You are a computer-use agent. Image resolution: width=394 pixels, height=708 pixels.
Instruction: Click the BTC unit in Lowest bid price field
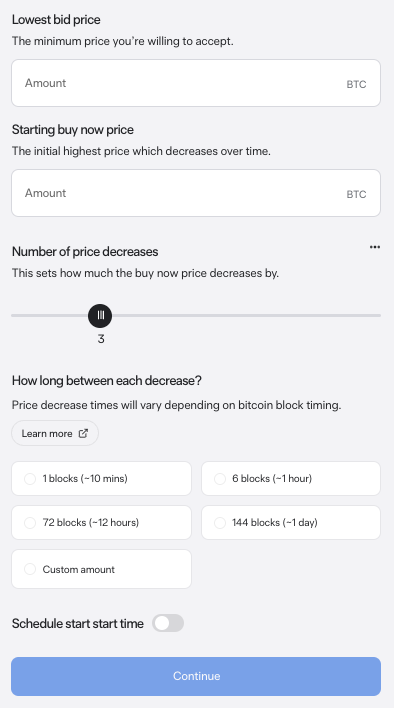point(356,84)
